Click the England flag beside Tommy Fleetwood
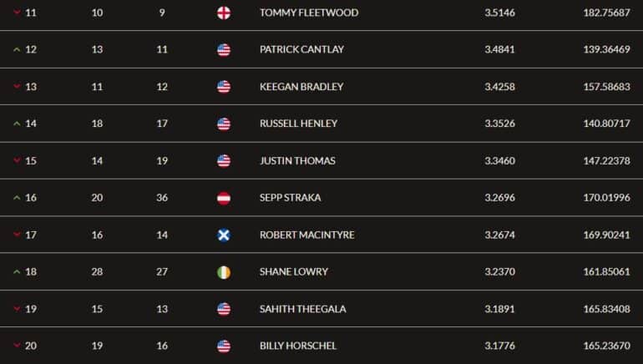The width and height of the screenshot is (643, 364). [224, 13]
